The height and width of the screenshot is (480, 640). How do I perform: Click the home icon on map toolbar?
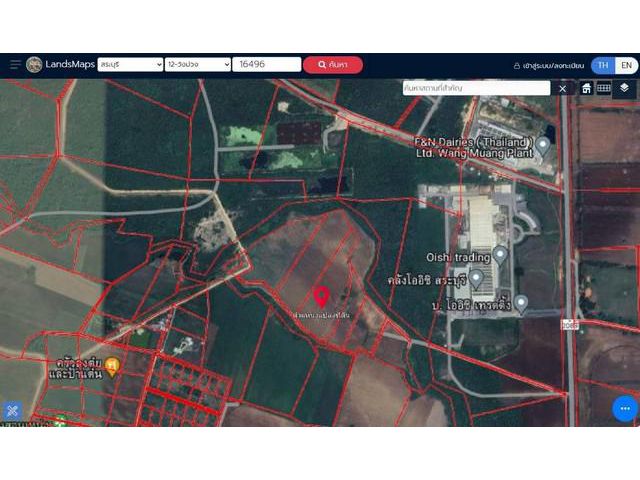point(586,88)
